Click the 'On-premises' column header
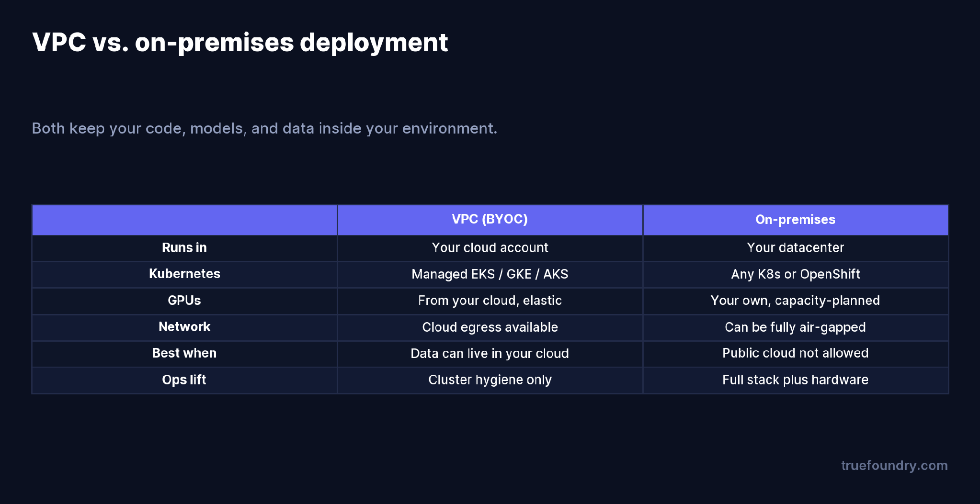The height and width of the screenshot is (504, 980). [796, 220]
